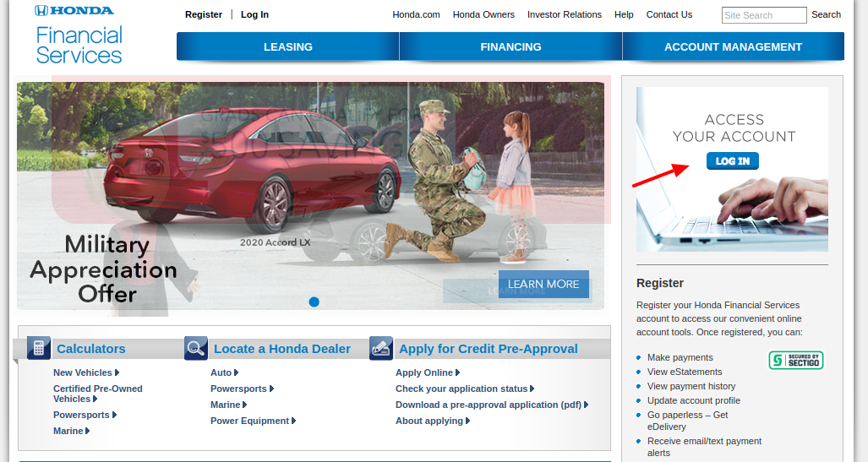
Task: Click the Calculators calculator icon
Action: (39, 348)
